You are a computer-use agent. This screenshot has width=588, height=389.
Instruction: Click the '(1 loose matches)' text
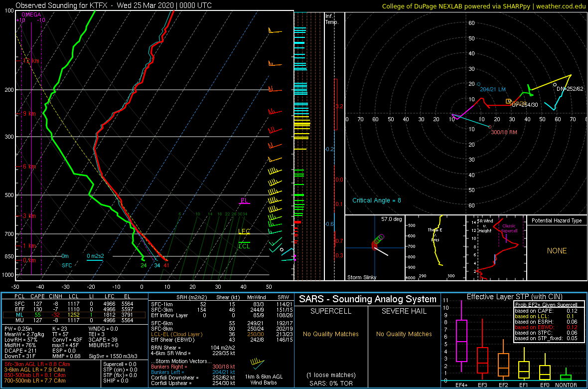point(331,375)
